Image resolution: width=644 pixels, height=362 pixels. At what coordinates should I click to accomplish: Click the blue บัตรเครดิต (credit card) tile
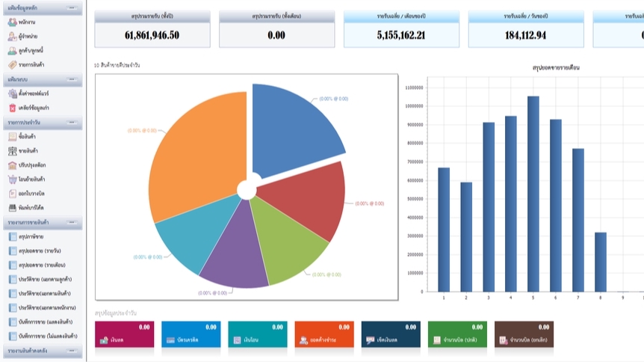191,334
